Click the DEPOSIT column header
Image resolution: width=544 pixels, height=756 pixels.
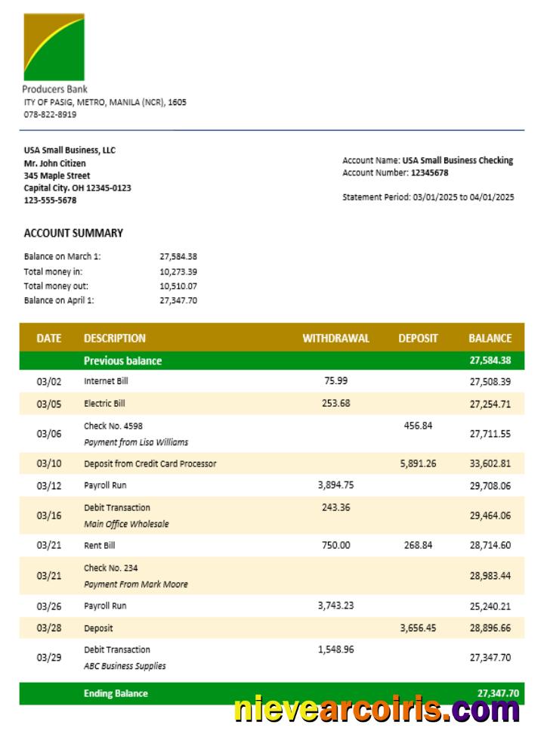tap(418, 339)
